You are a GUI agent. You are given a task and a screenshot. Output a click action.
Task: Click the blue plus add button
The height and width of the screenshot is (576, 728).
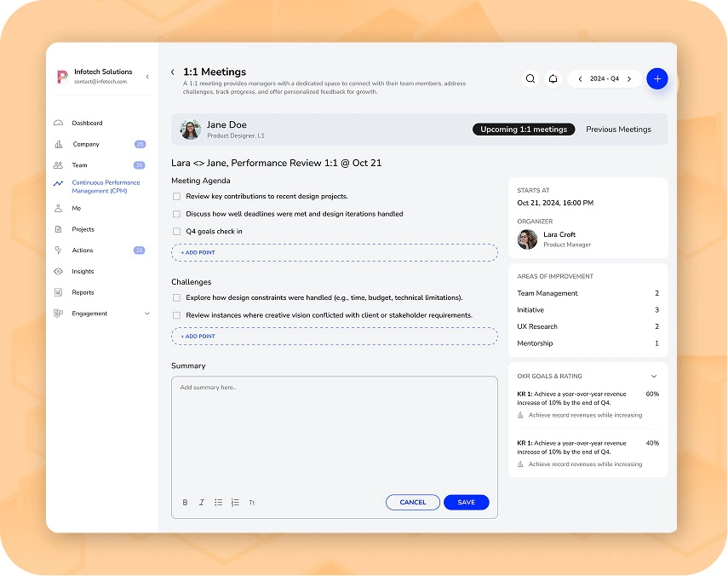(656, 78)
